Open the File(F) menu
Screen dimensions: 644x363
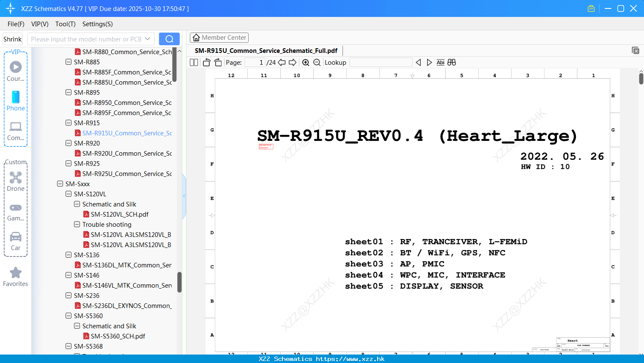click(16, 24)
